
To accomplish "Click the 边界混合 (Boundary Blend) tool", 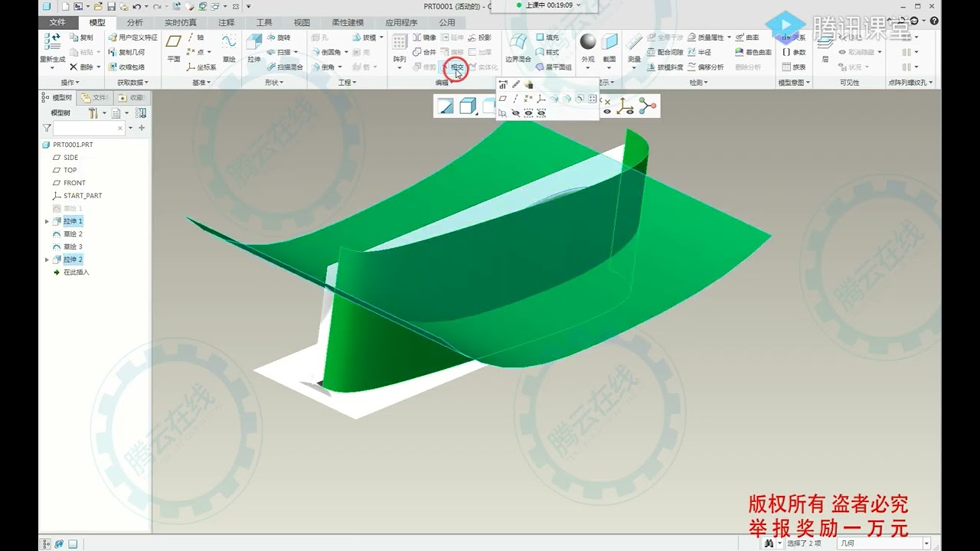I will (x=518, y=48).
